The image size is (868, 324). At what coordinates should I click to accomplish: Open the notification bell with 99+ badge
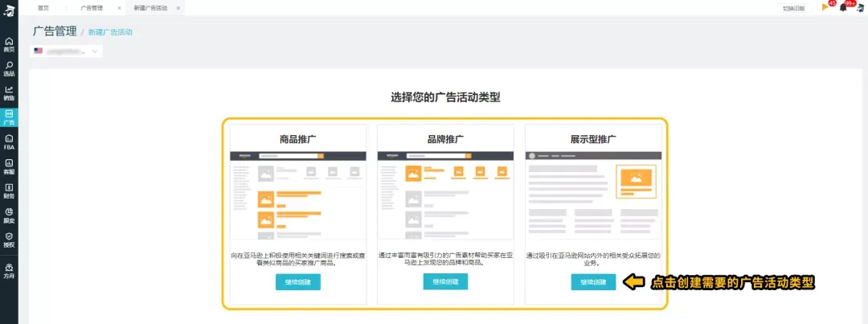[842, 7]
